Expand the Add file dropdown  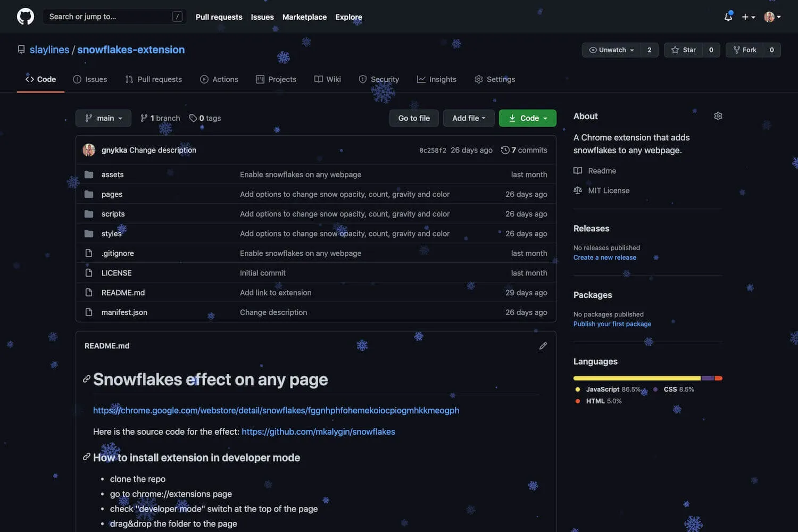tap(468, 118)
